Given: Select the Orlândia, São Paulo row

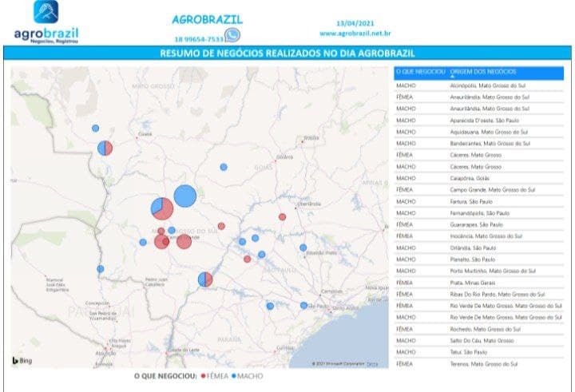Looking at the screenshot, I should coord(479,247).
